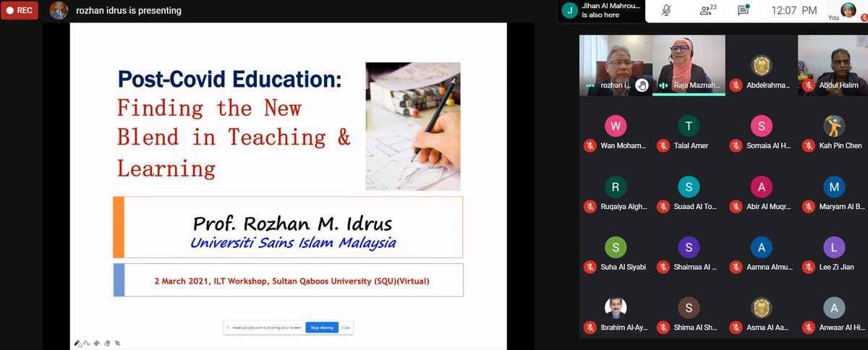The width and height of the screenshot is (868, 350).
Task: Click muted mic icon beside Maryam Al B...
Action: pos(809,206)
